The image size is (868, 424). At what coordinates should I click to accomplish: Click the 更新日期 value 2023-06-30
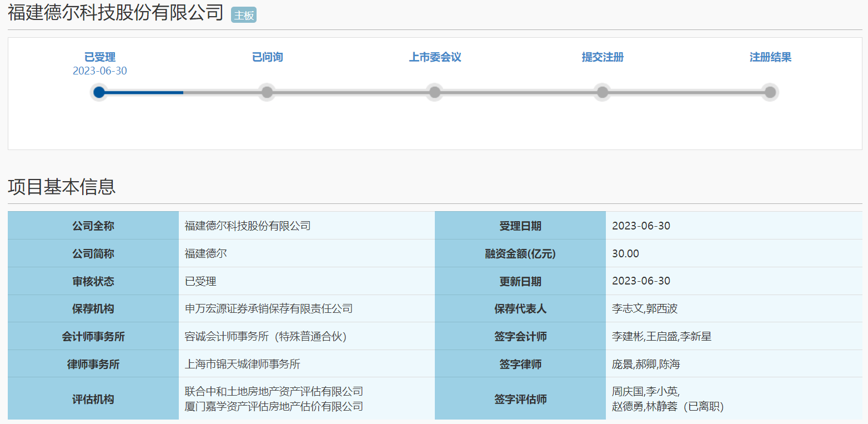[641, 281]
